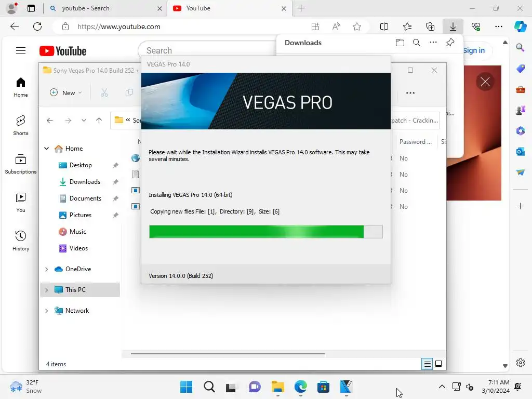Open YouTube History in sidebar

point(21,241)
